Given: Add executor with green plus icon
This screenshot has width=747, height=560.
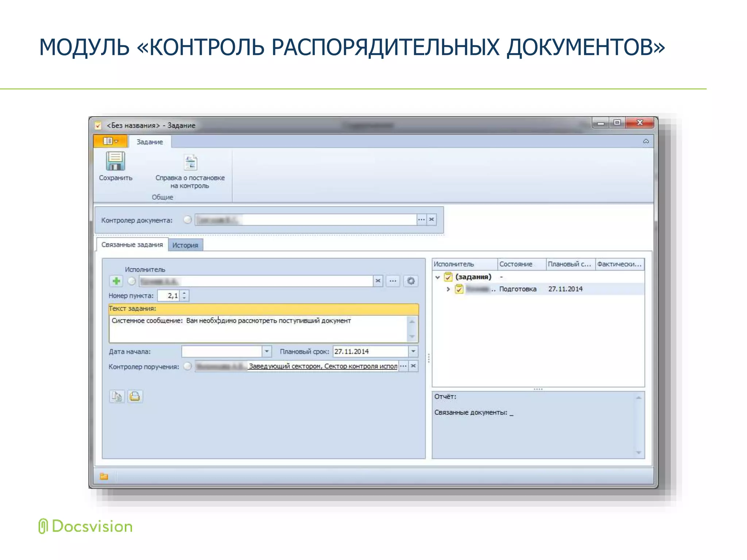Looking at the screenshot, I should click(116, 281).
